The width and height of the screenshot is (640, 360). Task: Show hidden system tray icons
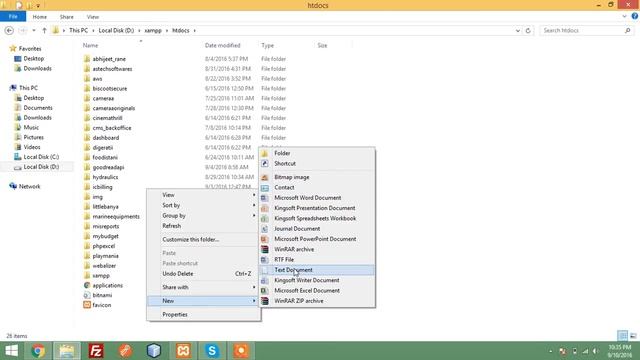click(x=551, y=351)
